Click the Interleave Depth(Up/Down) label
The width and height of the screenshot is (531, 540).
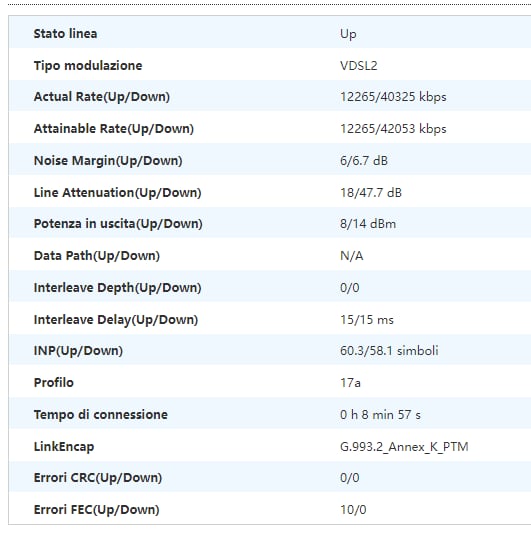(117, 288)
